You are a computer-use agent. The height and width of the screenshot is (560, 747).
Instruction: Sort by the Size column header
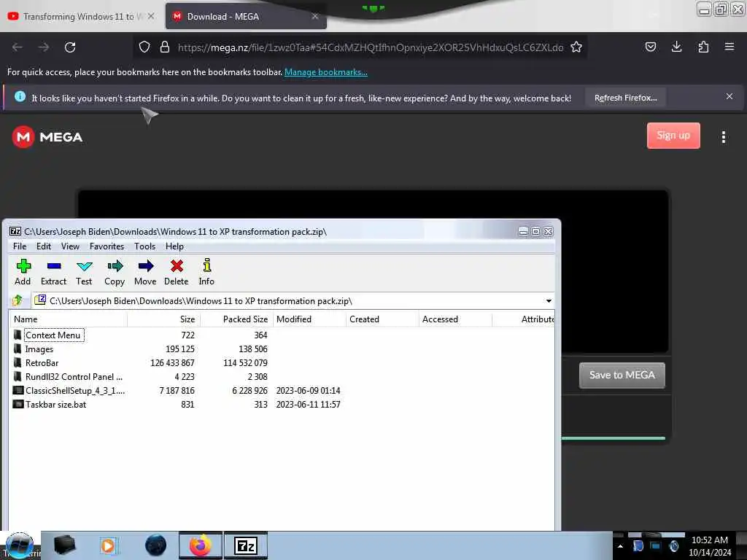point(164,319)
